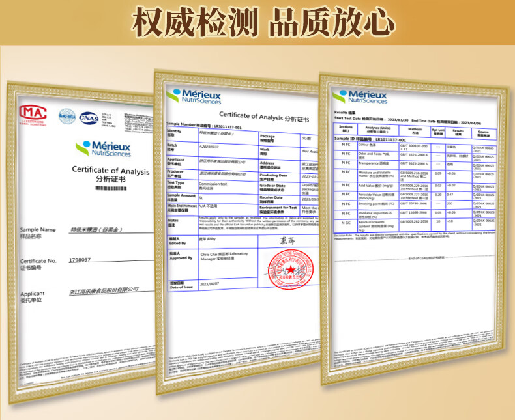Click issue date 2023/04/07

click(209, 283)
